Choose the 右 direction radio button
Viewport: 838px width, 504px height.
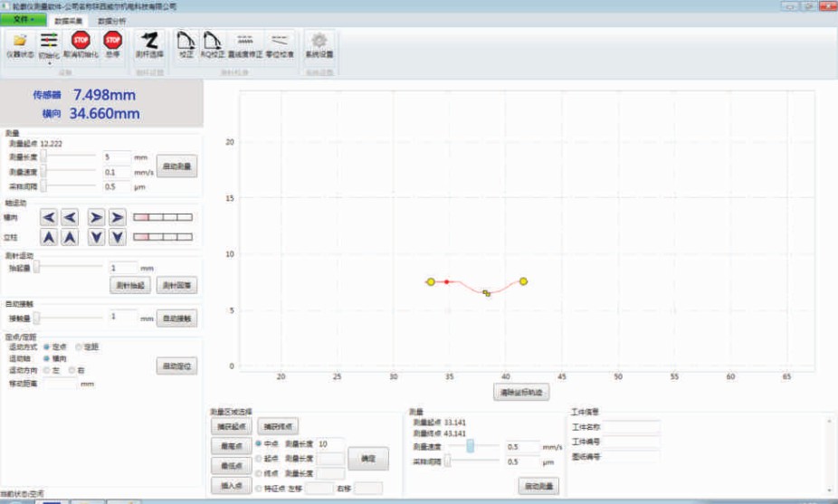(72, 370)
